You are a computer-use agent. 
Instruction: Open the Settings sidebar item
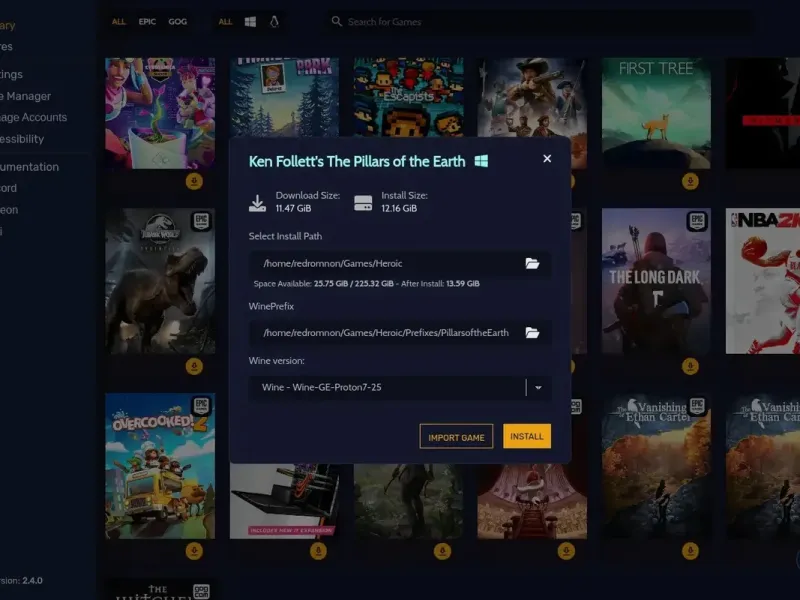click(x=11, y=74)
